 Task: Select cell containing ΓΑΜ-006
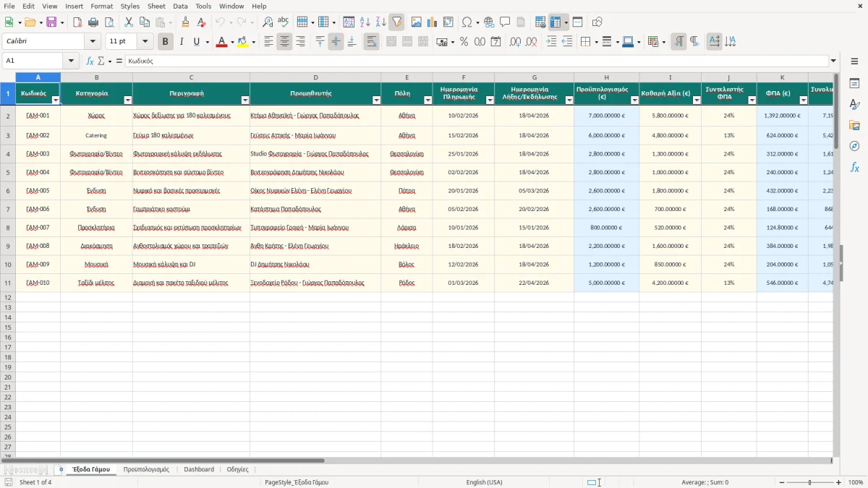[38, 209]
